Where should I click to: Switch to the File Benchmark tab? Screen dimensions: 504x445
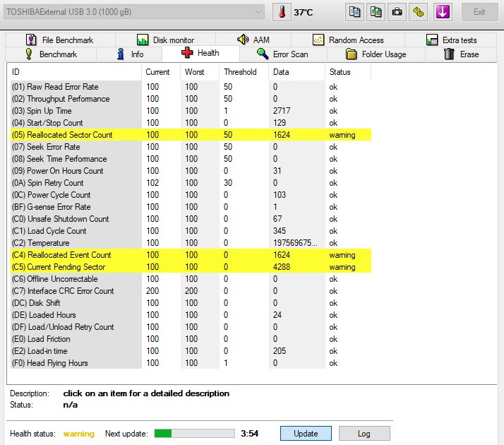tap(60, 40)
